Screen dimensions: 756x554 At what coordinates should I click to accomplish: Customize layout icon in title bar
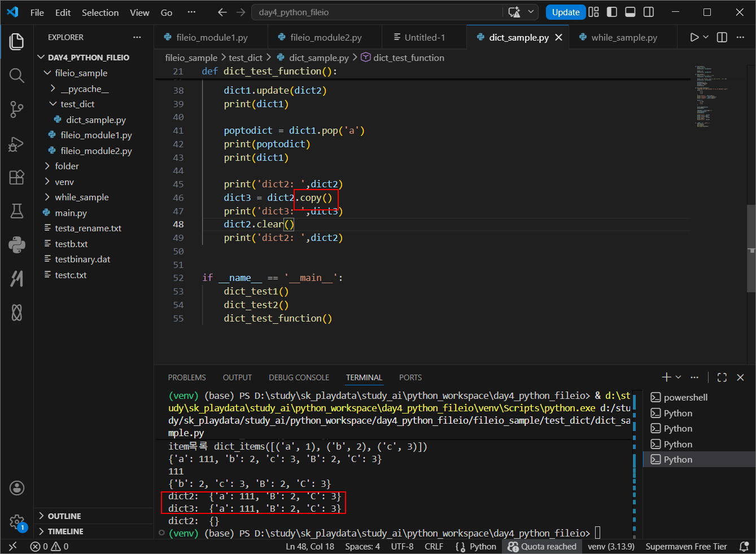[x=593, y=12]
